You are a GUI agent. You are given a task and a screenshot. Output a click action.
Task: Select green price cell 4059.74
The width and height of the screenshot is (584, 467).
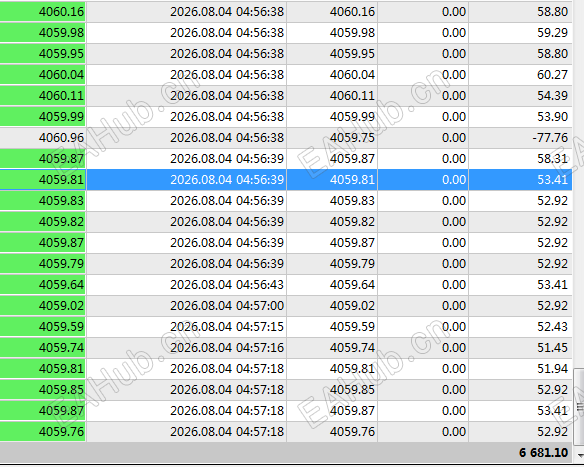[x=42, y=348]
